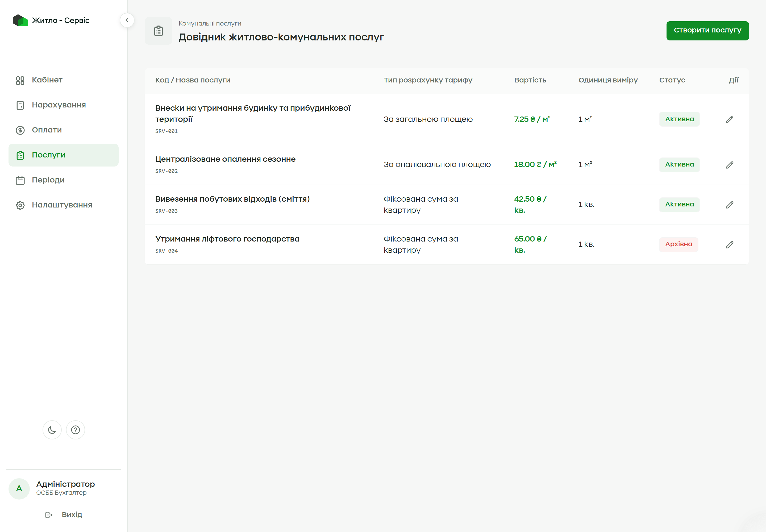This screenshot has width=766, height=532.
Task: Click the clipboard icon beside the page title
Action: [158, 31]
